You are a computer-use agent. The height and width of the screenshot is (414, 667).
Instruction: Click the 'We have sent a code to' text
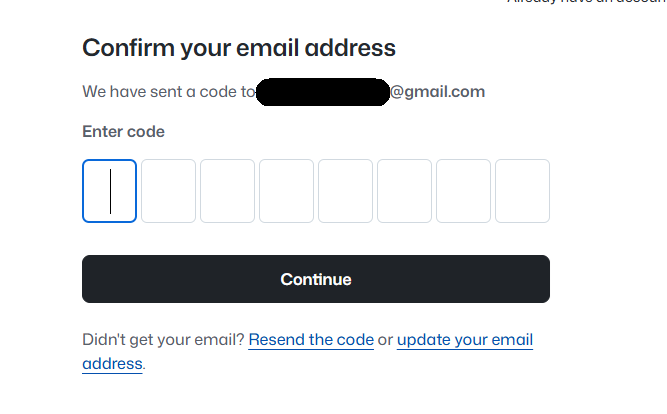tap(168, 92)
